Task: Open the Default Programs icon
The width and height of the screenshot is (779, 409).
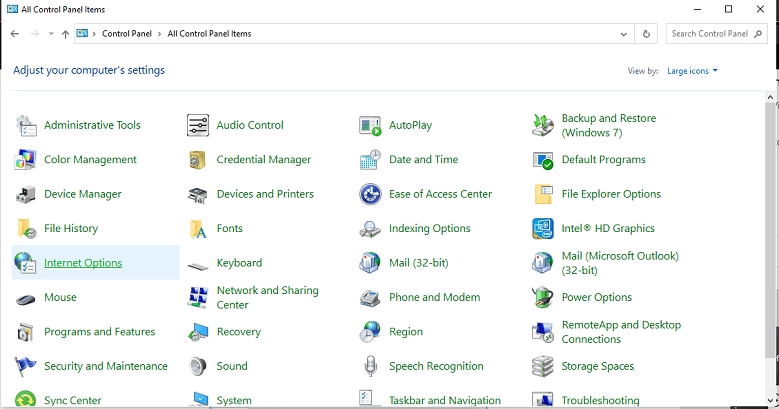Action: pos(543,160)
